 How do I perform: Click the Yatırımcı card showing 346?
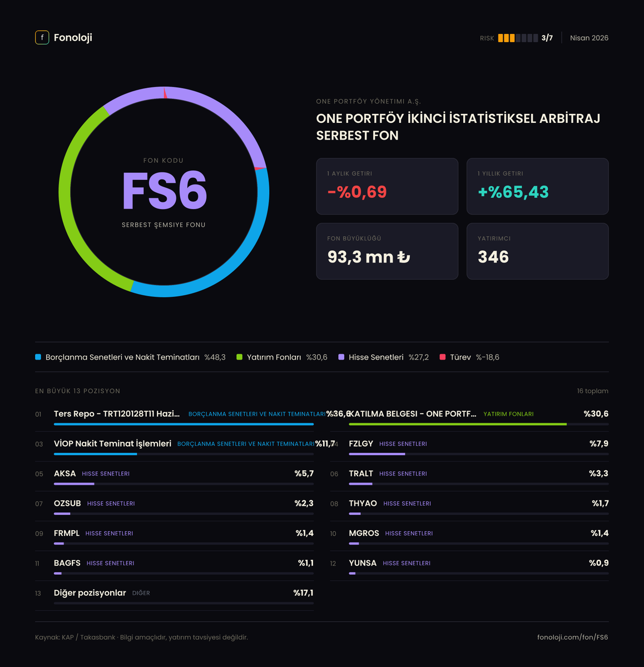tap(537, 251)
